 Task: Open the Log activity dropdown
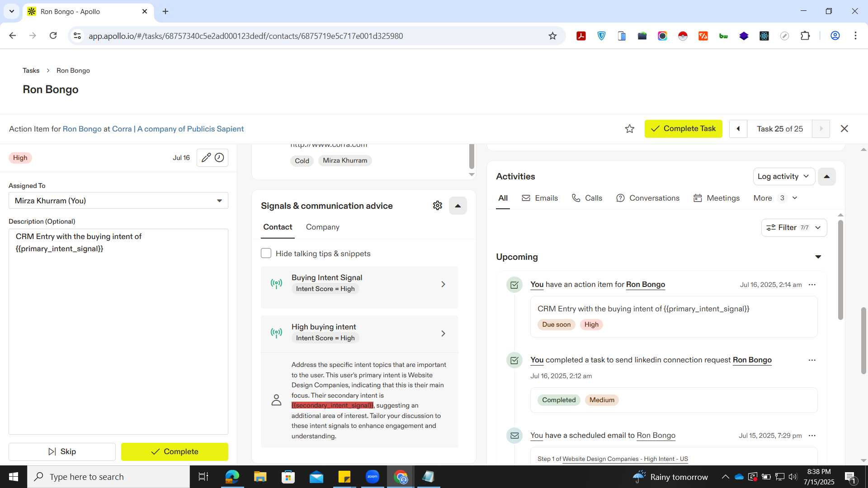(783, 177)
